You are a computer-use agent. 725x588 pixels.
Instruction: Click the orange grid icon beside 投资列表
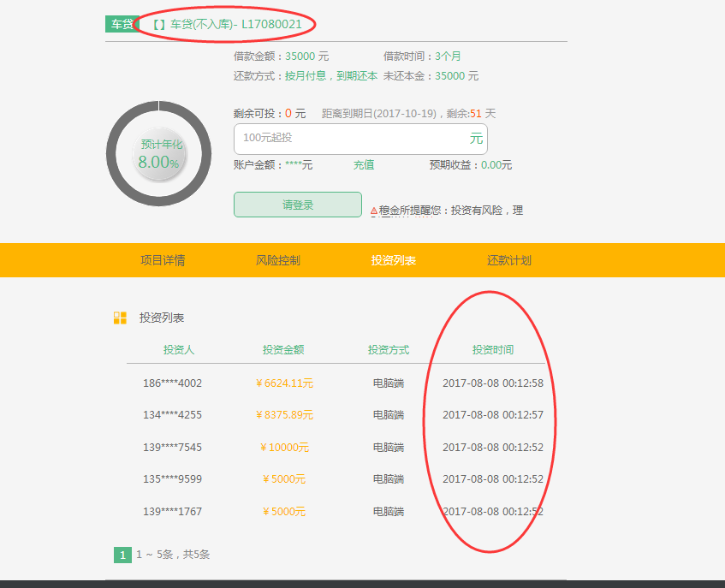click(120, 318)
